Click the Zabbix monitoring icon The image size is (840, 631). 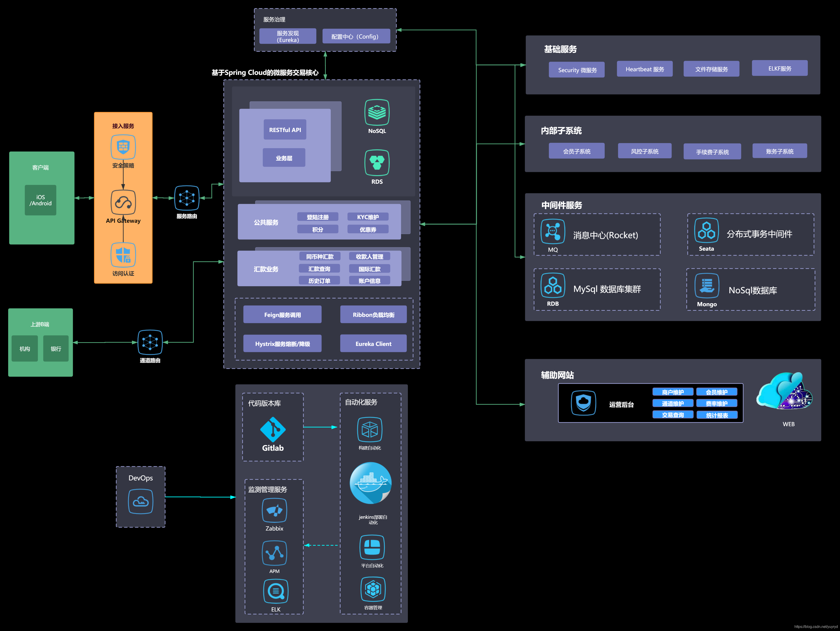coord(275,511)
